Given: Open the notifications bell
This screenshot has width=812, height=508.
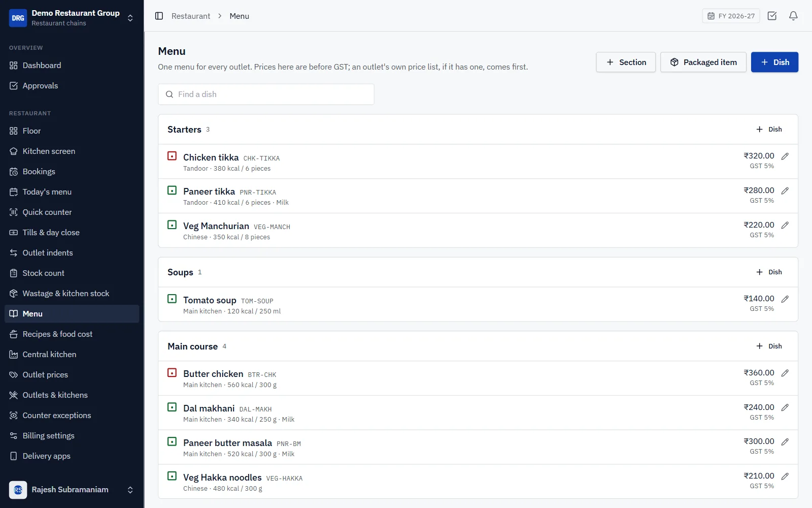Looking at the screenshot, I should pyautogui.click(x=793, y=16).
